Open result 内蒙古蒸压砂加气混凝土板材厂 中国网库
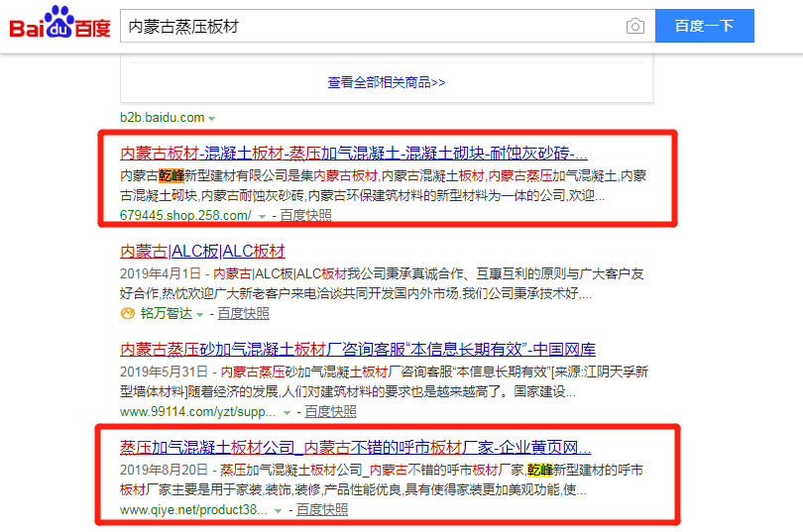803x532 pixels. coord(358,350)
